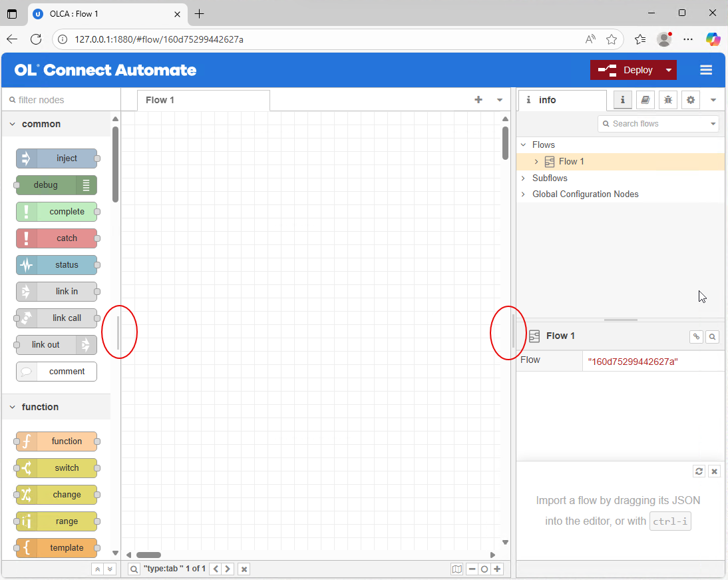Click the zoom out button in footer

tap(472, 569)
